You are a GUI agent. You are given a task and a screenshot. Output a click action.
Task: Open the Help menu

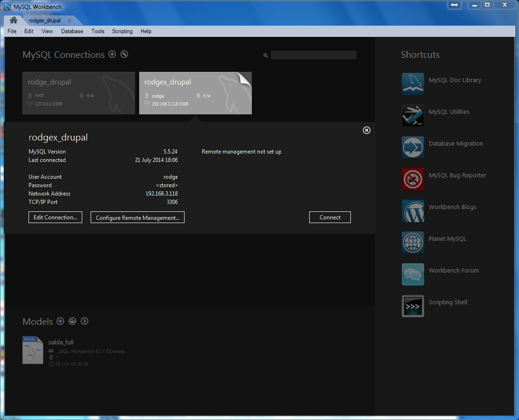146,31
